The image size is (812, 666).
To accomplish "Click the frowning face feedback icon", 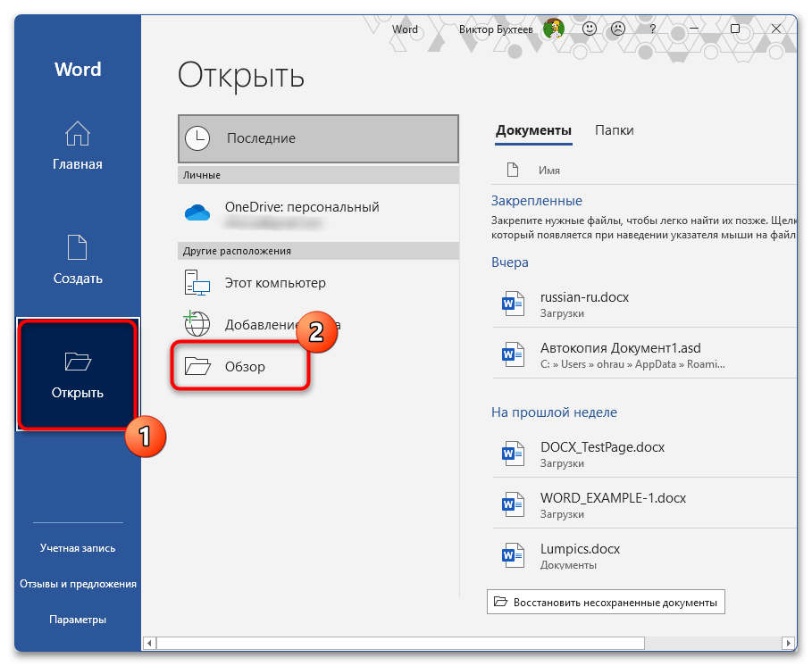I will tap(617, 29).
